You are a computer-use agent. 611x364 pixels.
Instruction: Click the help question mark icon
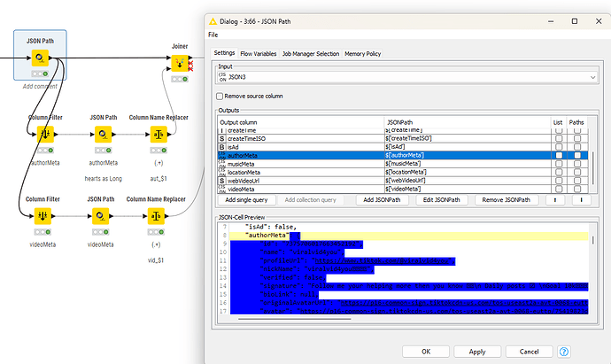pyautogui.click(x=562, y=352)
